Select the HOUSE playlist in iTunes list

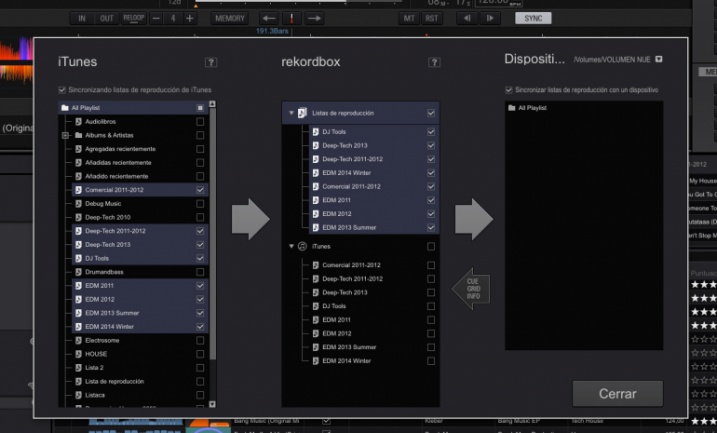click(x=96, y=354)
